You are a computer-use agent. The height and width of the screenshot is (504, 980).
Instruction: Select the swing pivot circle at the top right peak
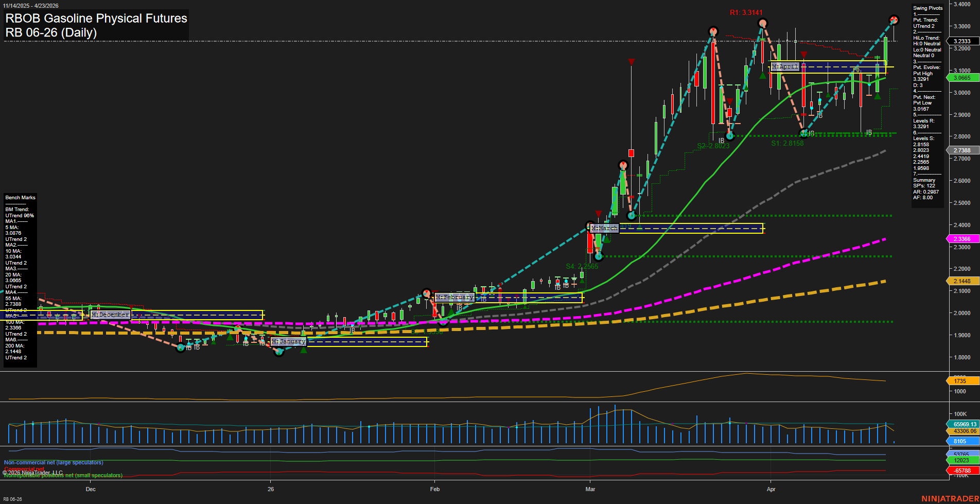[895, 20]
